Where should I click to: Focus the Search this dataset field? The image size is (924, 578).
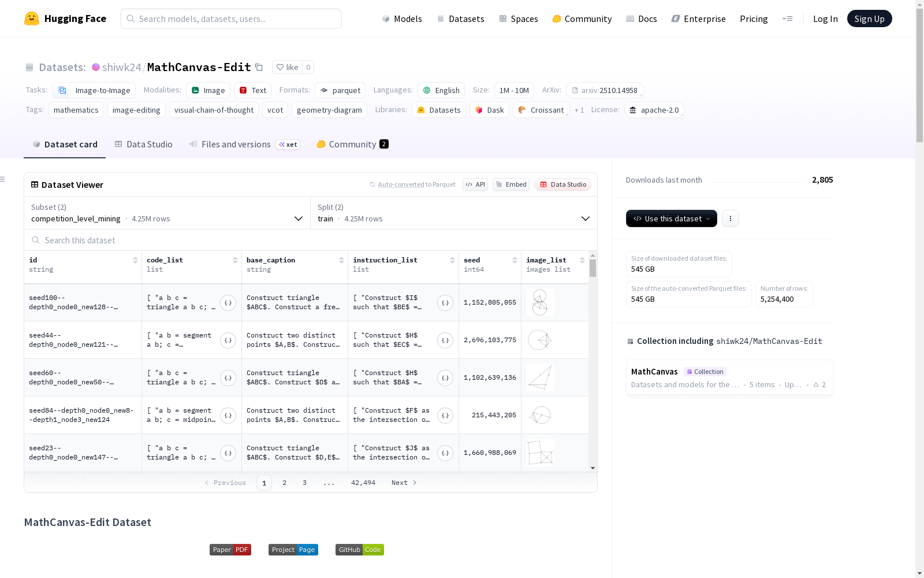point(311,240)
